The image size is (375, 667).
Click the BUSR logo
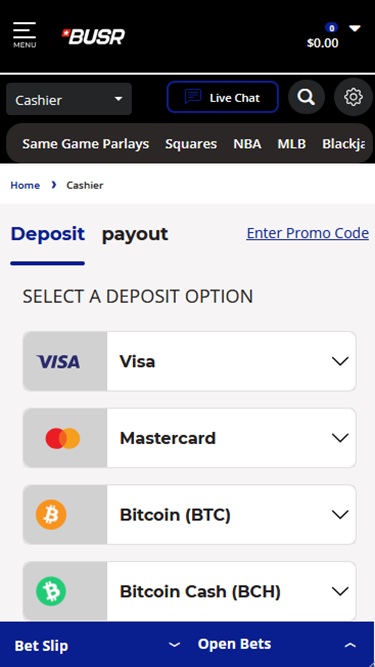click(94, 37)
